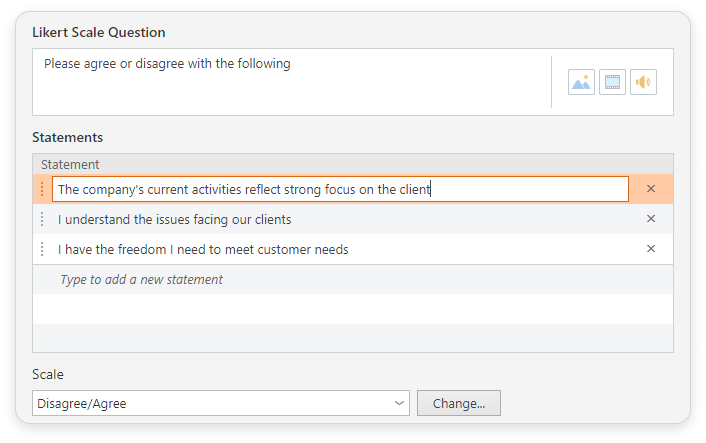Click the add picture icon
Image resolution: width=706 pixels, height=443 pixels.
pos(581,82)
